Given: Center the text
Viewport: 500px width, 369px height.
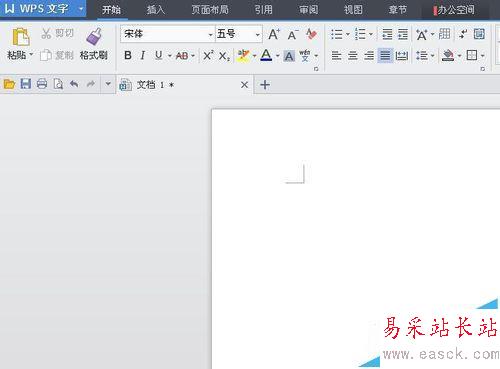Looking at the screenshot, I should click(x=353, y=55).
